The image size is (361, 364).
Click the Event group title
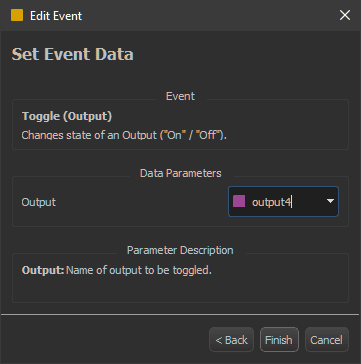pos(180,96)
